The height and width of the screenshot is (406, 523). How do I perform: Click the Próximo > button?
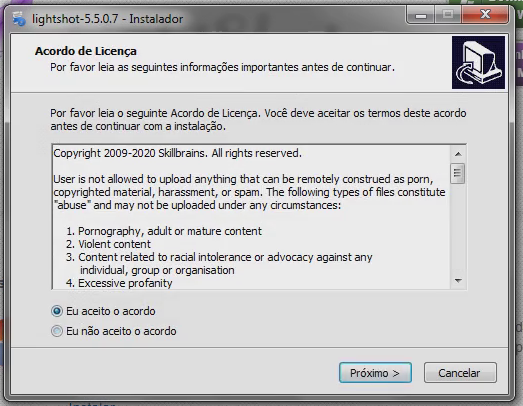click(x=375, y=373)
